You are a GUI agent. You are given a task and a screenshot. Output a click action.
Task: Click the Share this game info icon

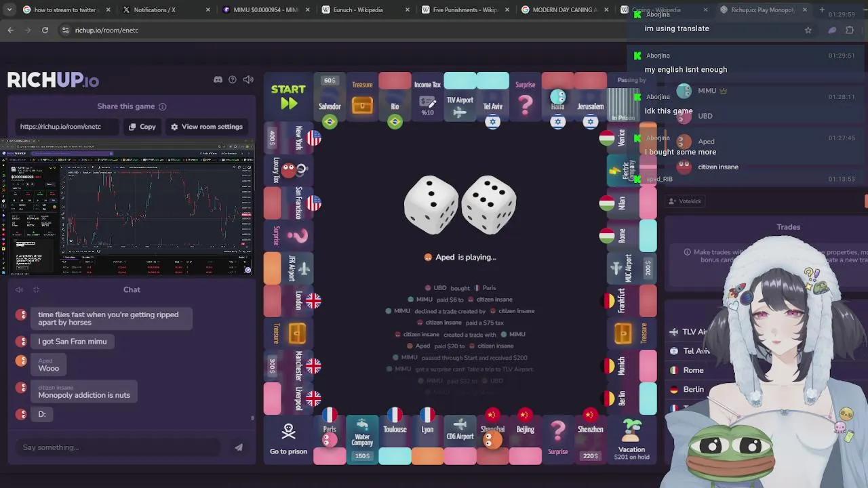tap(162, 106)
